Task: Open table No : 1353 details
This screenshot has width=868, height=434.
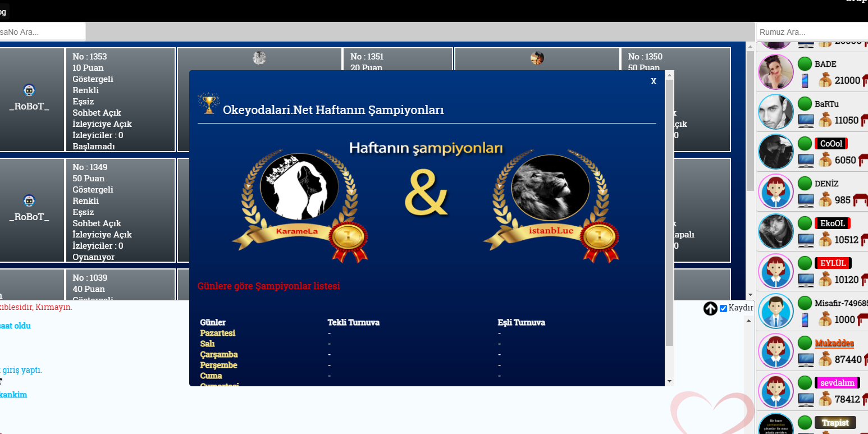Action: pyautogui.click(x=121, y=100)
